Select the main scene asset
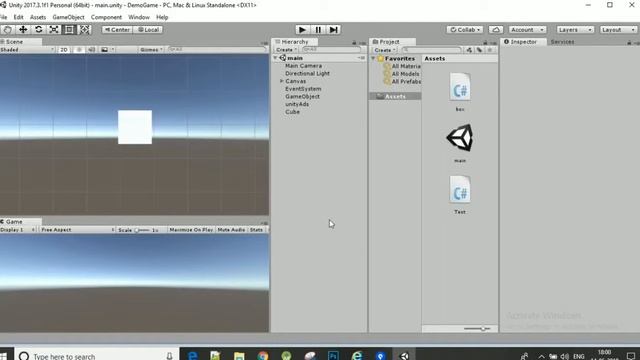Screen dimensions: 640x360 460,142
